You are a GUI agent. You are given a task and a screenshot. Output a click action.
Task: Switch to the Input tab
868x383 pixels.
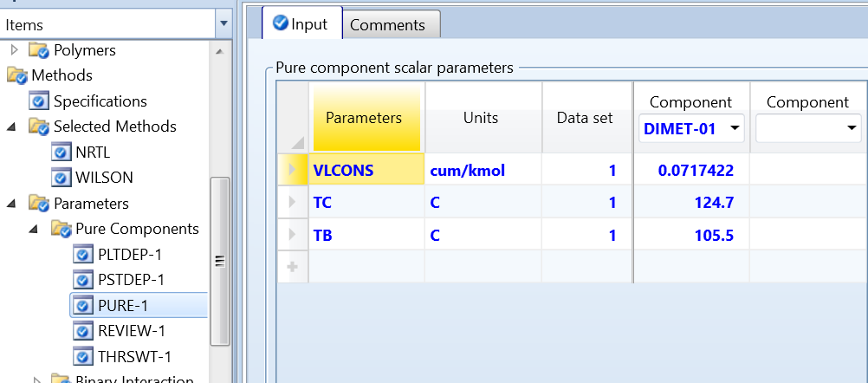coord(302,23)
